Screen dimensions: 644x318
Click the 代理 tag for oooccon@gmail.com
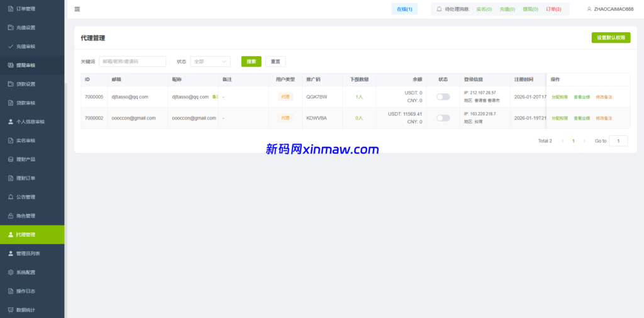point(286,118)
